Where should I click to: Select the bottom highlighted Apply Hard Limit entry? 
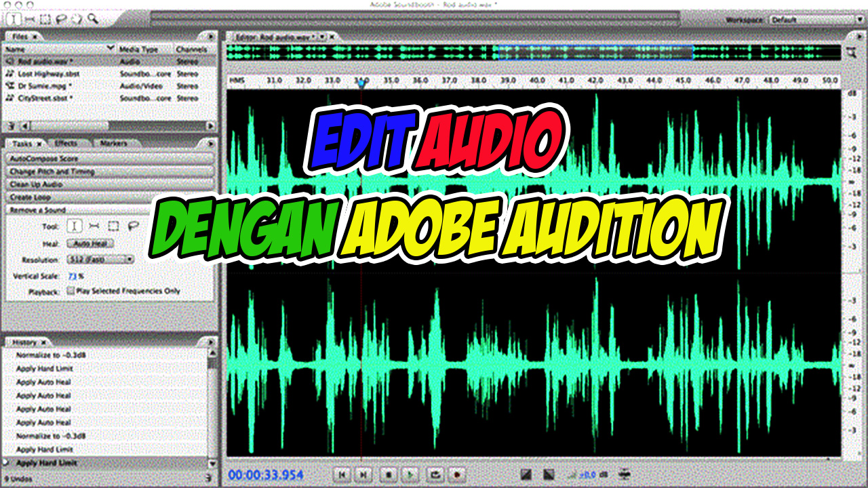tap(106, 463)
